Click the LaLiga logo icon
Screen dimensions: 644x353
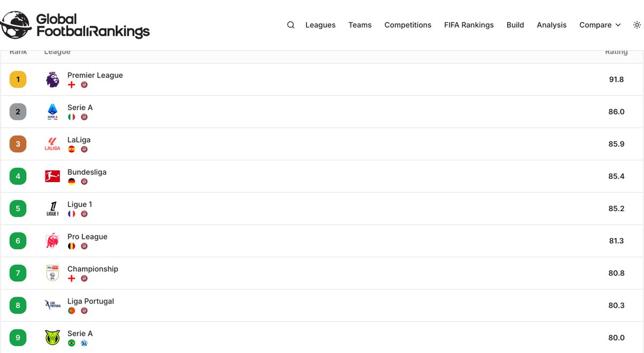(x=53, y=144)
